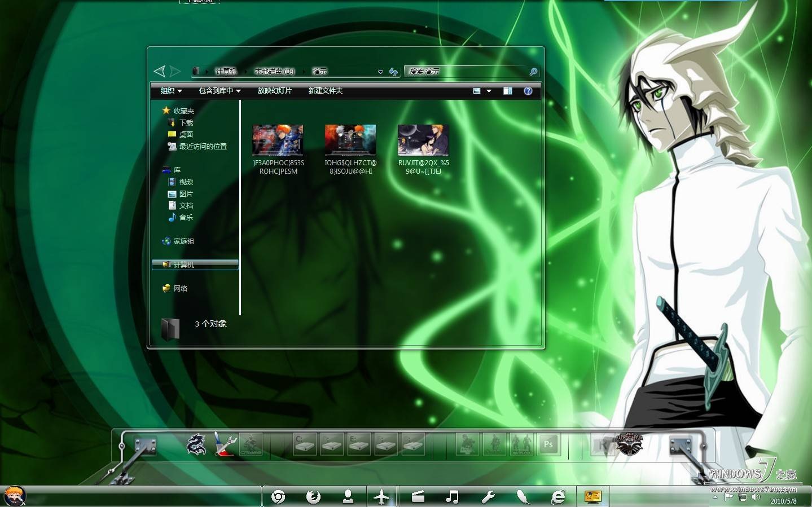This screenshot has height=507, width=812.
Task: Select 计算机 in the navigation pane
Action: (x=195, y=264)
